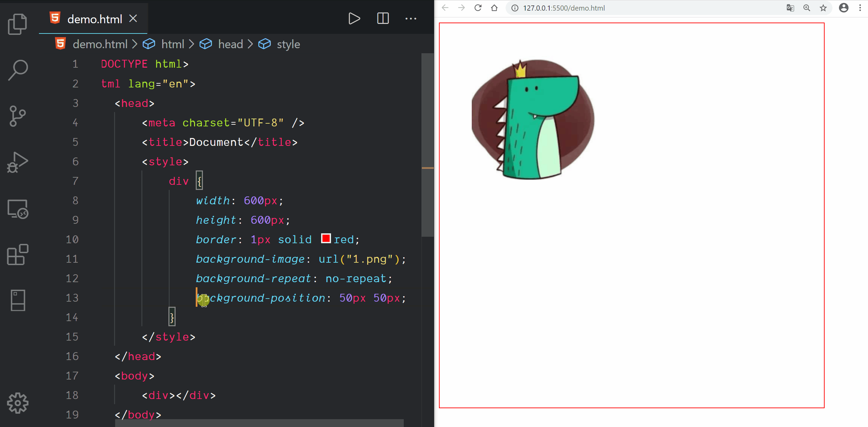Split the editor to the right
Image resolution: width=868 pixels, height=427 pixels.
pos(383,18)
